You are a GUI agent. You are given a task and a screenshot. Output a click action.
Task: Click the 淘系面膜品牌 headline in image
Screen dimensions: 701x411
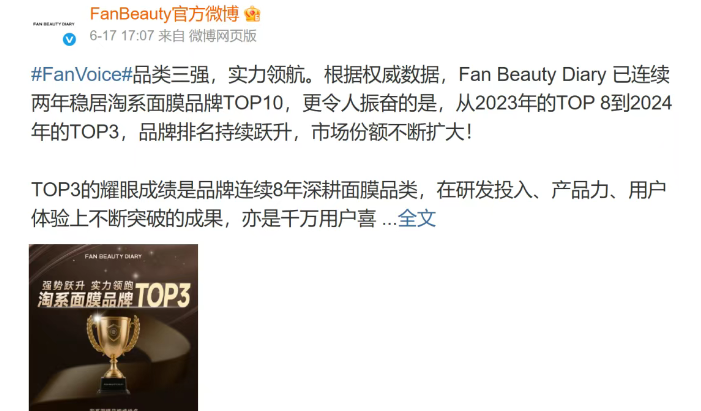tap(85, 300)
